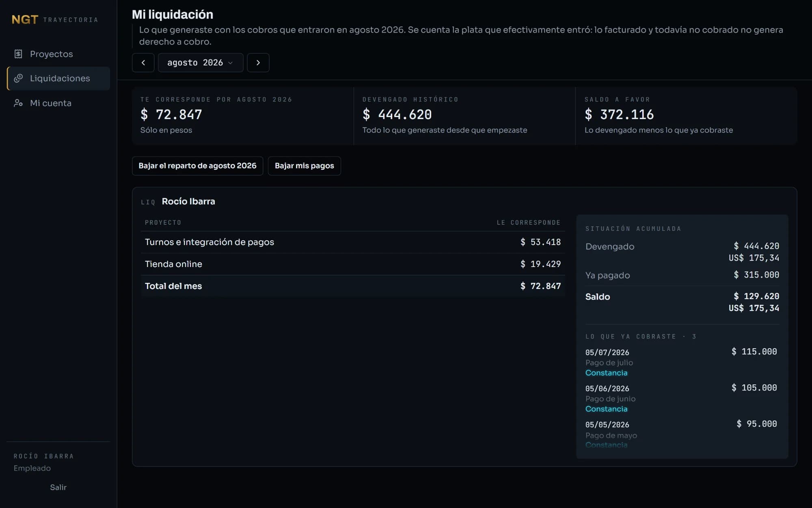Click the Mi liquidación page title

pyautogui.click(x=173, y=15)
